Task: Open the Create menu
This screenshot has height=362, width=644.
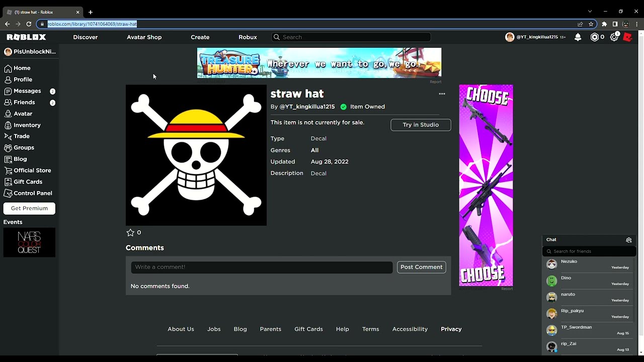Action: point(200,37)
